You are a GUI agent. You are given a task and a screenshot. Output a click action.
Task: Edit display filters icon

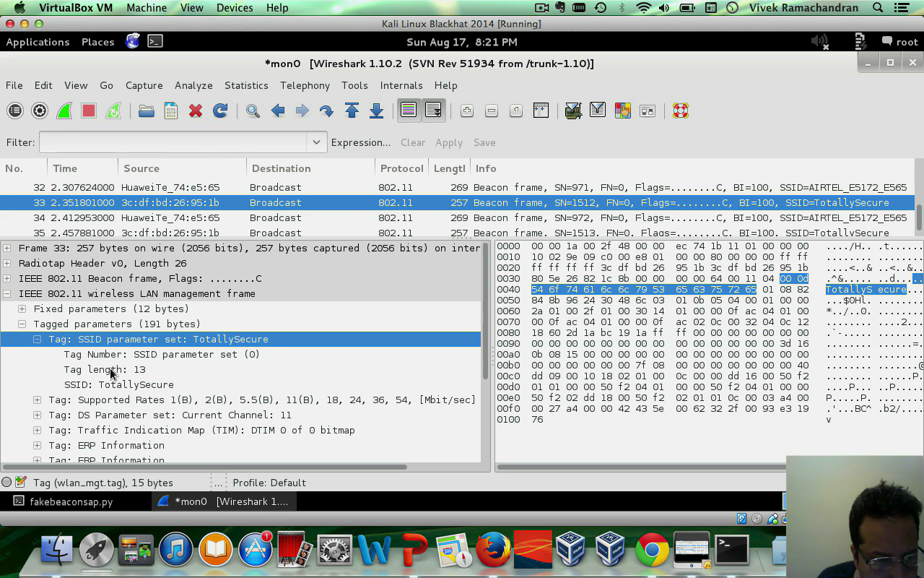pyautogui.click(x=598, y=111)
